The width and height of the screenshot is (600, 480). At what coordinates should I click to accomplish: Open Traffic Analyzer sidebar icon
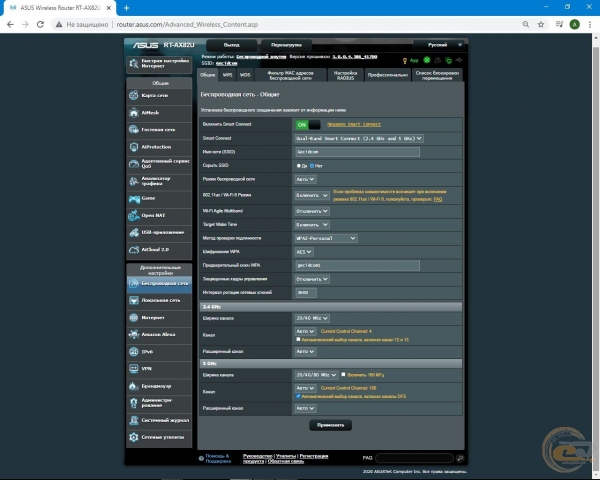(134, 181)
